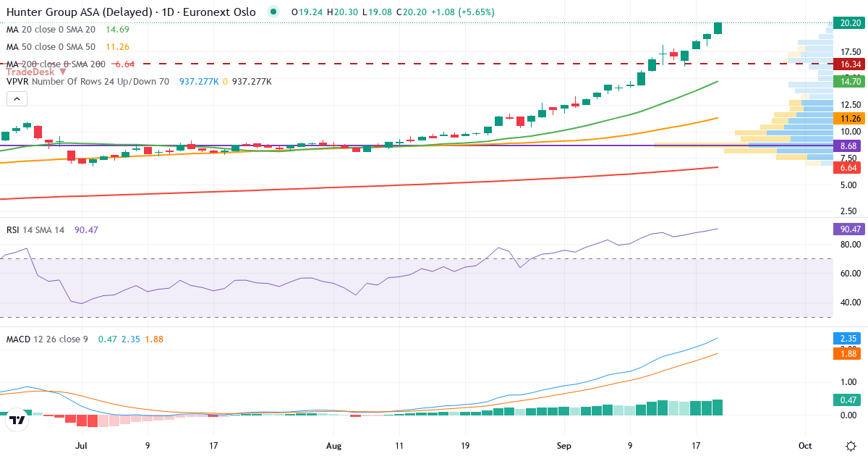Click the green 14.70 SMA 20 axis label
868x456 pixels.
click(849, 82)
